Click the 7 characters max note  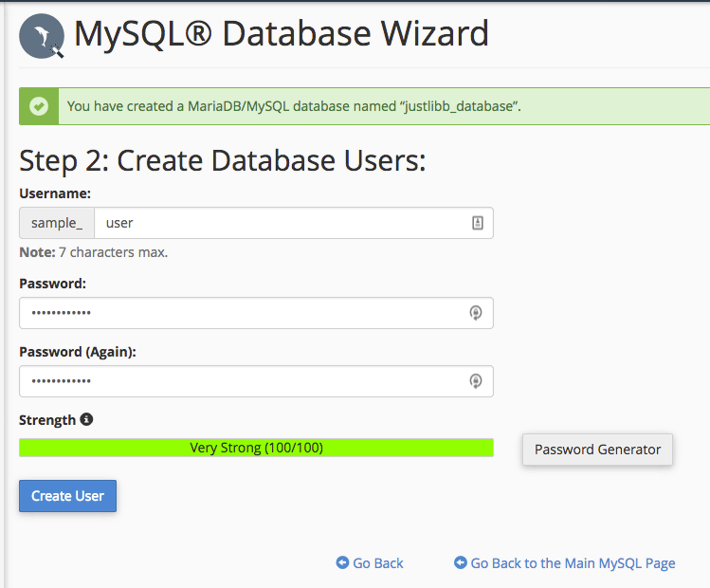pyautogui.click(x=93, y=252)
